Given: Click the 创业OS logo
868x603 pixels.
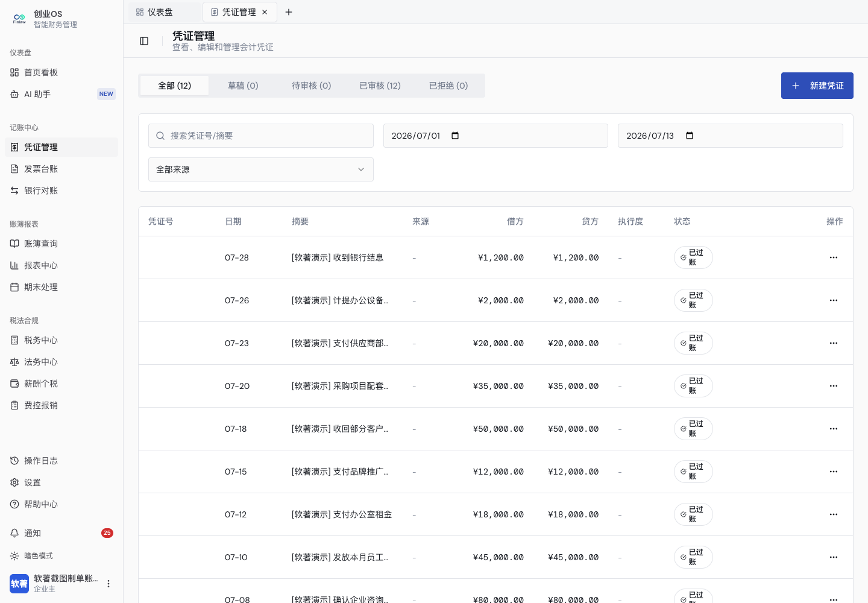Looking at the screenshot, I should pyautogui.click(x=19, y=19).
